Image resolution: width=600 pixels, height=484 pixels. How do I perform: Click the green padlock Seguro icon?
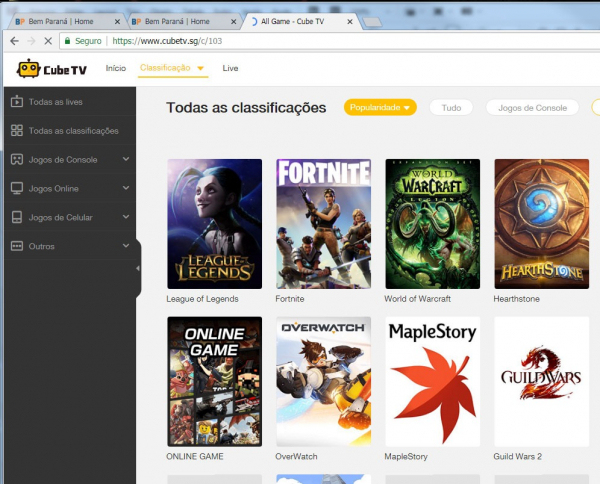click(x=68, y=41)
